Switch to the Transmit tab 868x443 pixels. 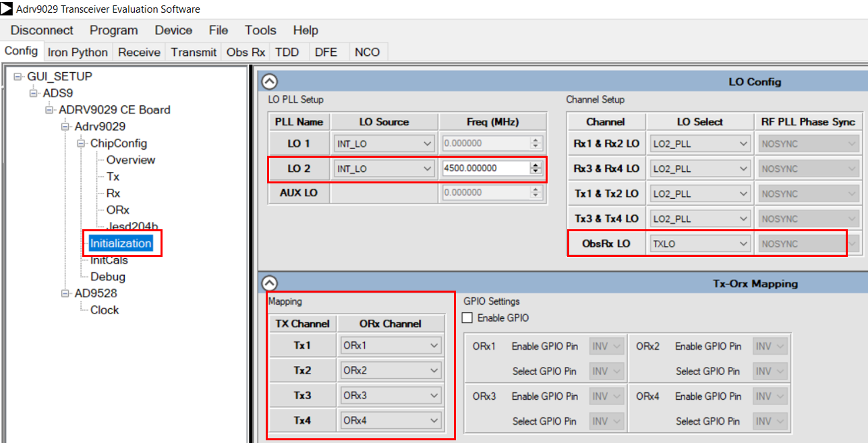click(x=194, y=52)
